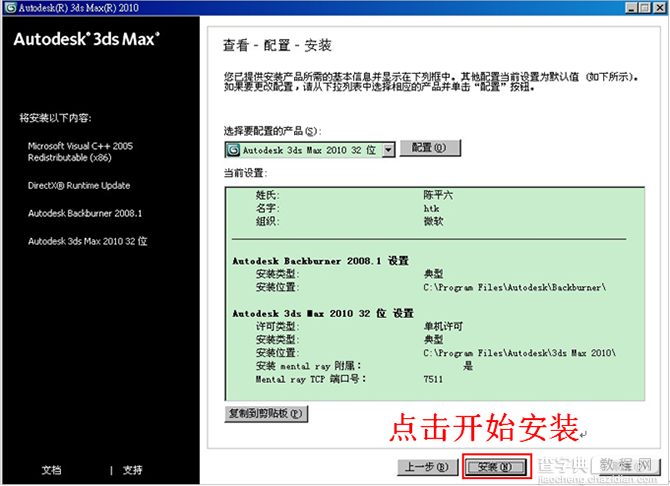This screenshot has width=670, height=486.
Task: Select the Autodesk 3ds Max 2010 32 位 combo box
Action: 309,150
